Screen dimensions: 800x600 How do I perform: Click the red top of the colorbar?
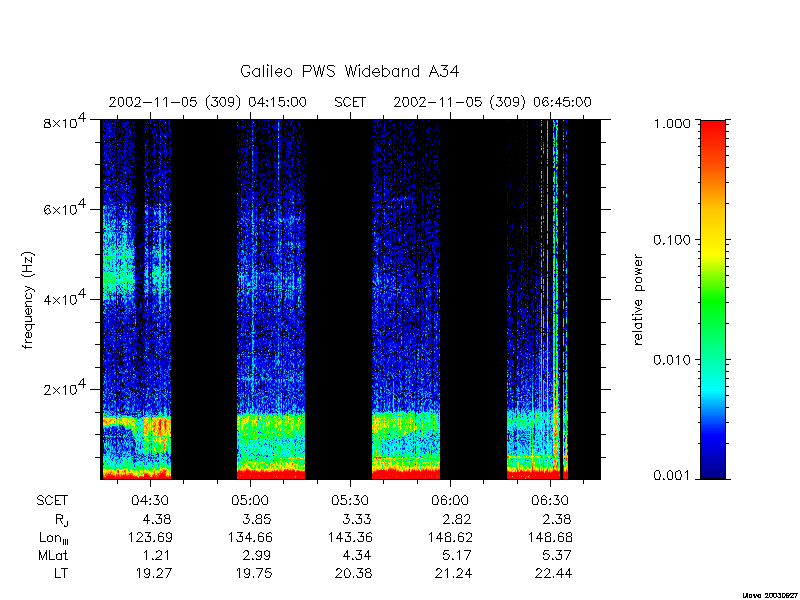[713, 130]
